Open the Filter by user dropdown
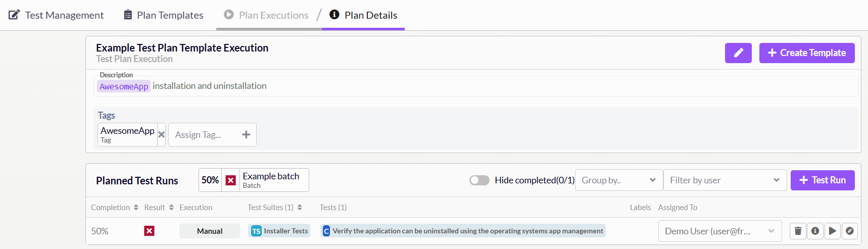868x249 pixels. pyautogui.click(x=725, y=180)
